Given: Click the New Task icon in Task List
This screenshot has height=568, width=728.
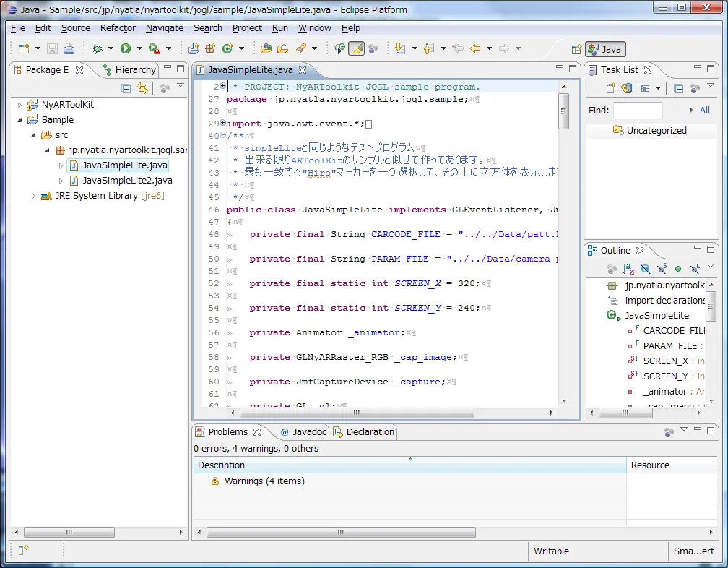Looking at the screenshot, I should point(611,88).
